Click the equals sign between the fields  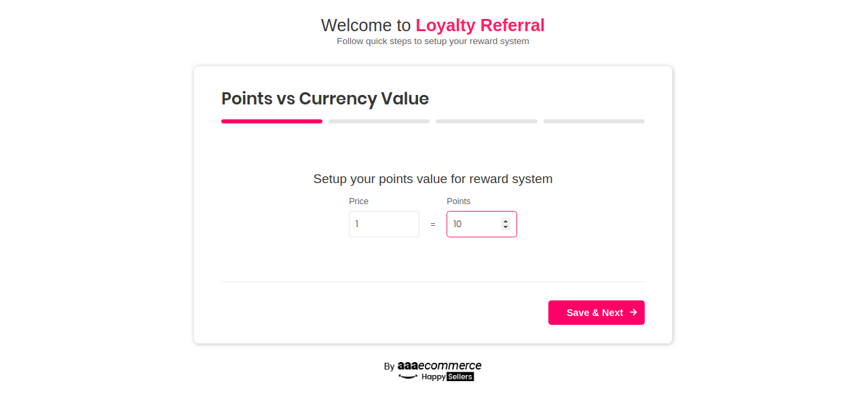coord(433,224)
